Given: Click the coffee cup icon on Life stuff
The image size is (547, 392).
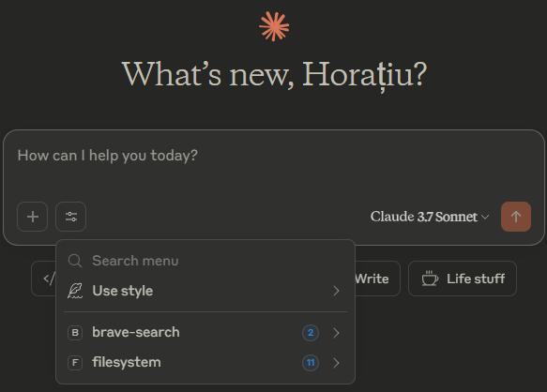Looking at the screenshot, I should coord(430,279).
